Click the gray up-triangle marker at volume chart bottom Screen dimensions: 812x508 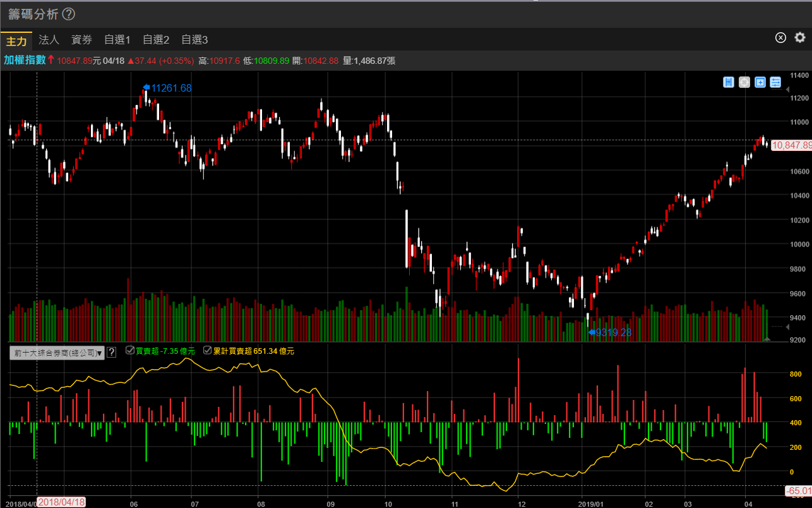pyautogui.click(x=768, y=339)
